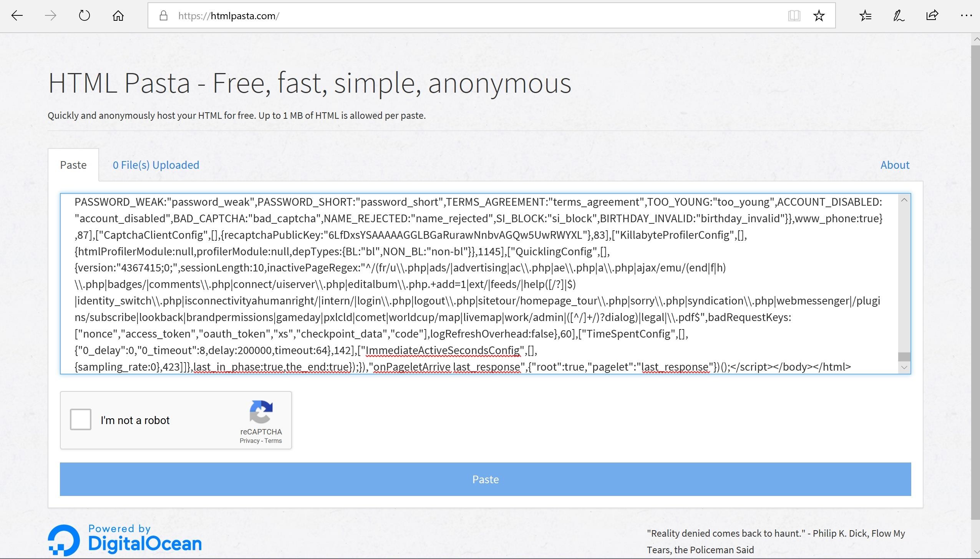Click the Powered by DigitalOcean link
980x559 pixels.
125,540
